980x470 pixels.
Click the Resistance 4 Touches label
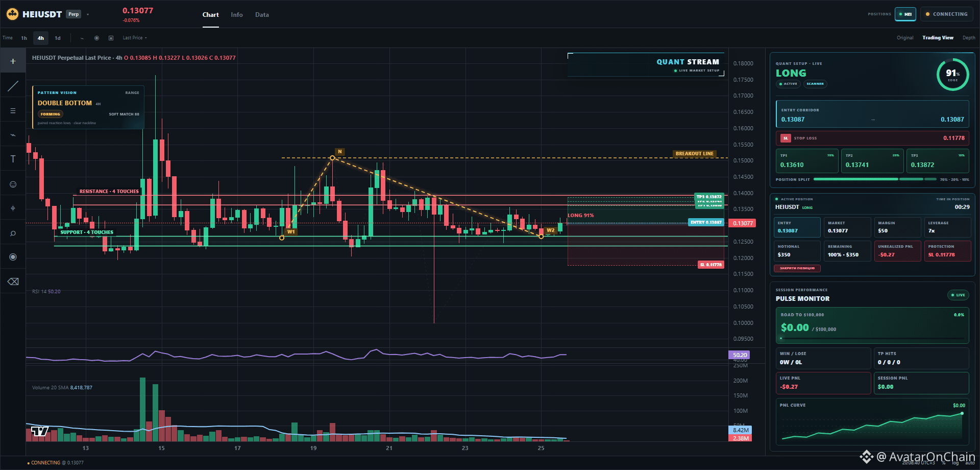(109, 192)
